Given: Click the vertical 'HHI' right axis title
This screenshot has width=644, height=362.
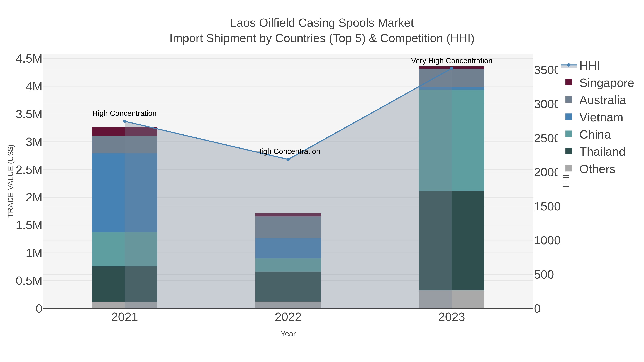Looking at the screenshot, I should tap(566, 181).
